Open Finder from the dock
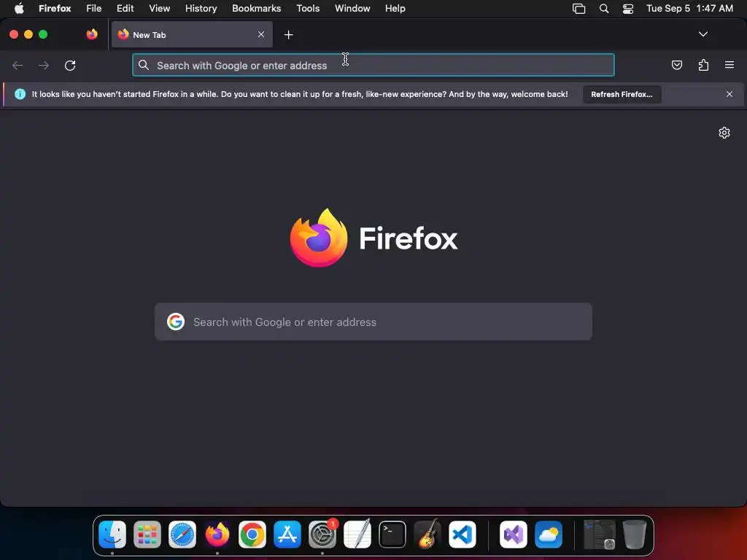Image resolution: width=747 pixels, height=560 pixels. 112,534
